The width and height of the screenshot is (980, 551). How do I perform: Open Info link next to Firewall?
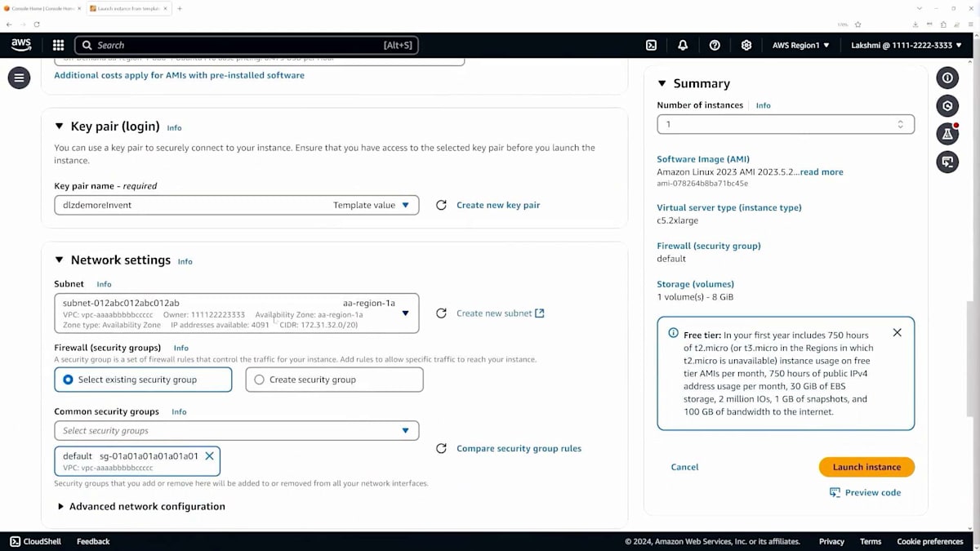[180, 349]
